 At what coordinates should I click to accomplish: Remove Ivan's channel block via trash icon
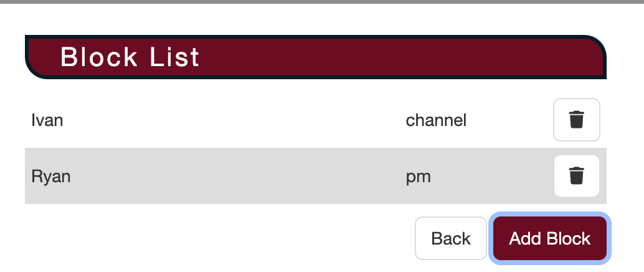[576, 120]
